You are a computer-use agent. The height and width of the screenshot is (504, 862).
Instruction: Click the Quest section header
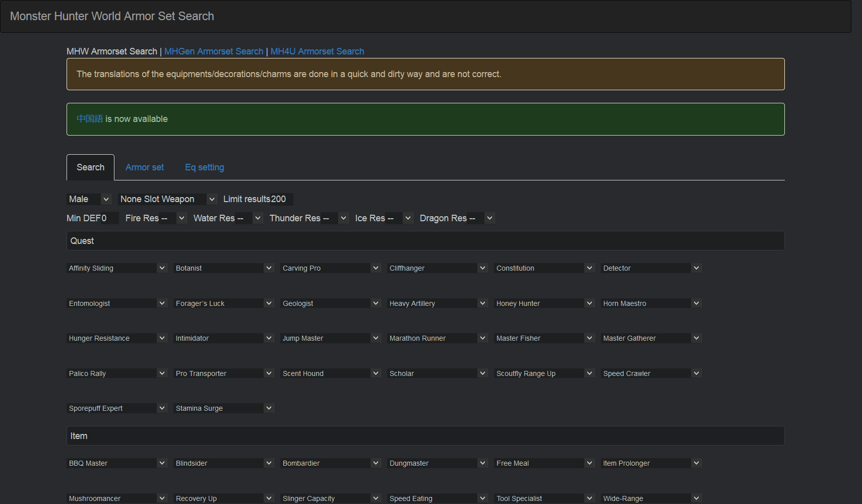coord(425,241)
